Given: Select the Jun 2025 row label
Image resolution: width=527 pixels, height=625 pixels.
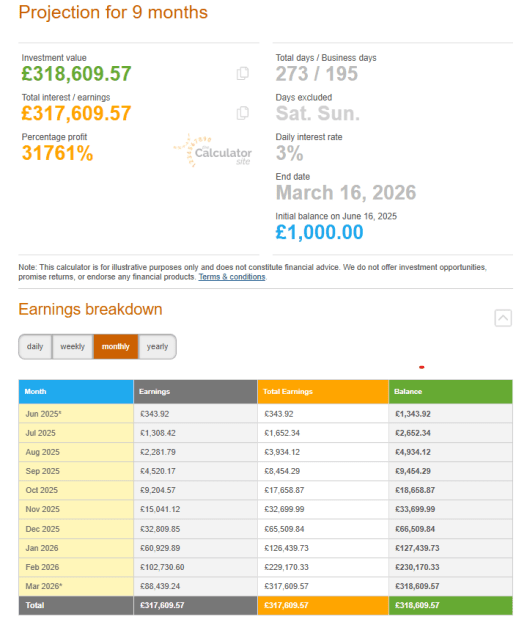Looking at the screenshot, I should [76, 414].
